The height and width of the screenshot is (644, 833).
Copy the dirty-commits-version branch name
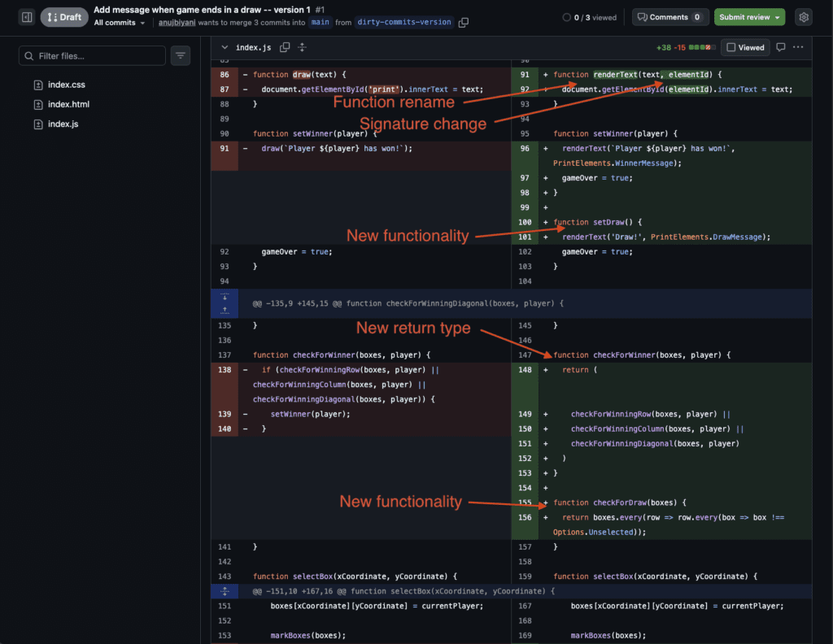click(x=464, y=23)
